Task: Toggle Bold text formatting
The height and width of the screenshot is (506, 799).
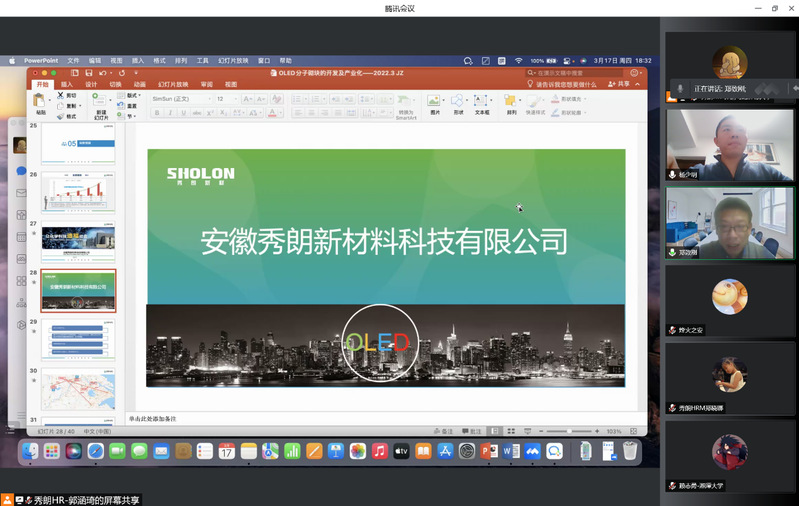Action: [x=157, y=113]
